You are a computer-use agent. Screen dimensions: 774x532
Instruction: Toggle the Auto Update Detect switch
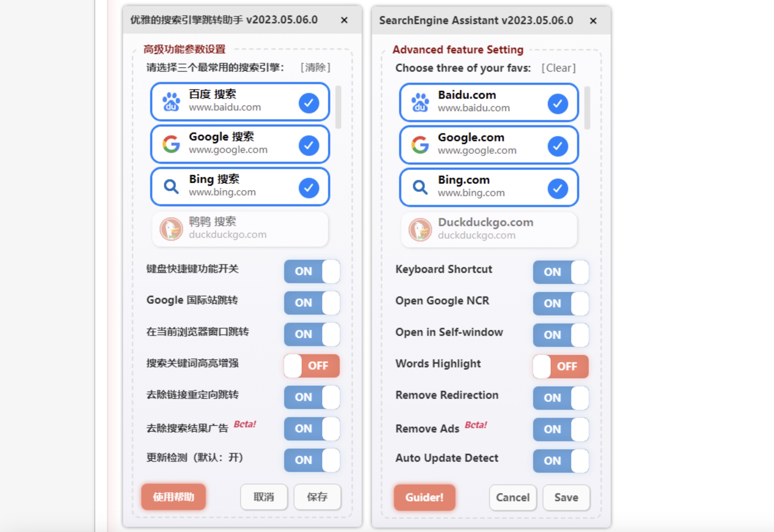point(561,461)
